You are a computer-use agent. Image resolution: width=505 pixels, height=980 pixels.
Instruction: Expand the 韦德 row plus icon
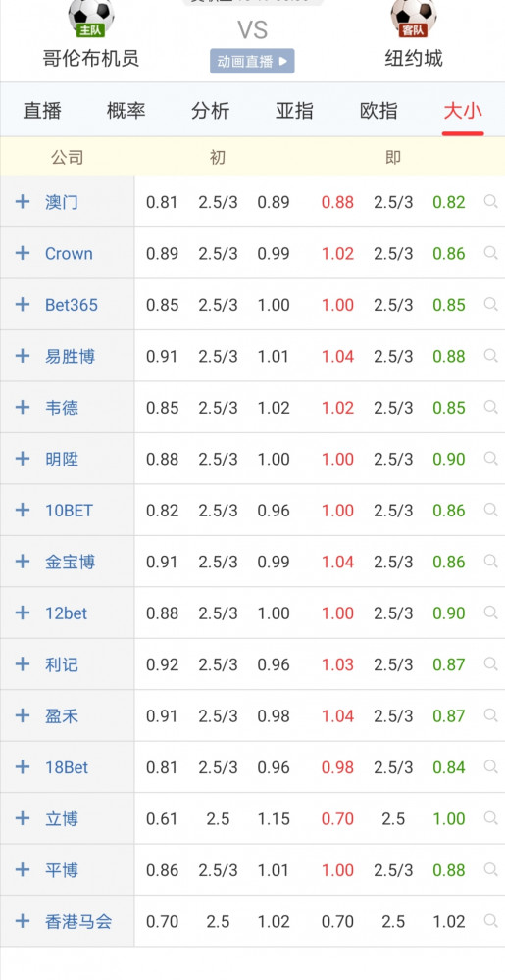23,407
